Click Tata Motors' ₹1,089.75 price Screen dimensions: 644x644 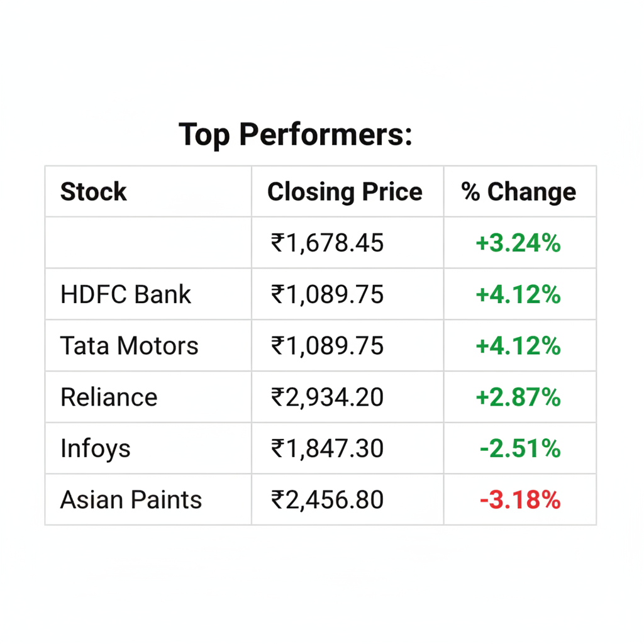(x=327, y=346)
